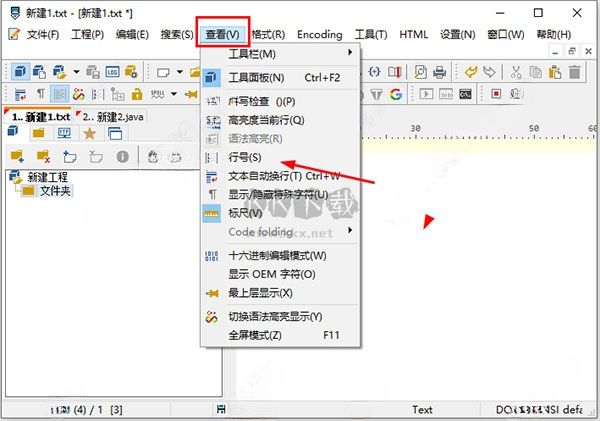Click remove folder with red X icon
Viewport: 600px width, 421px height.
coord(43,156)
